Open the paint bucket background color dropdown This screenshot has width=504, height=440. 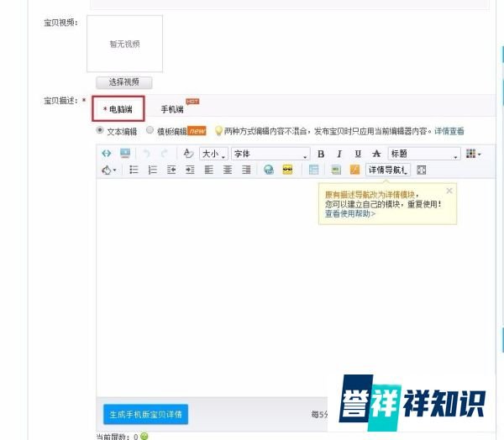pos(109,170)
